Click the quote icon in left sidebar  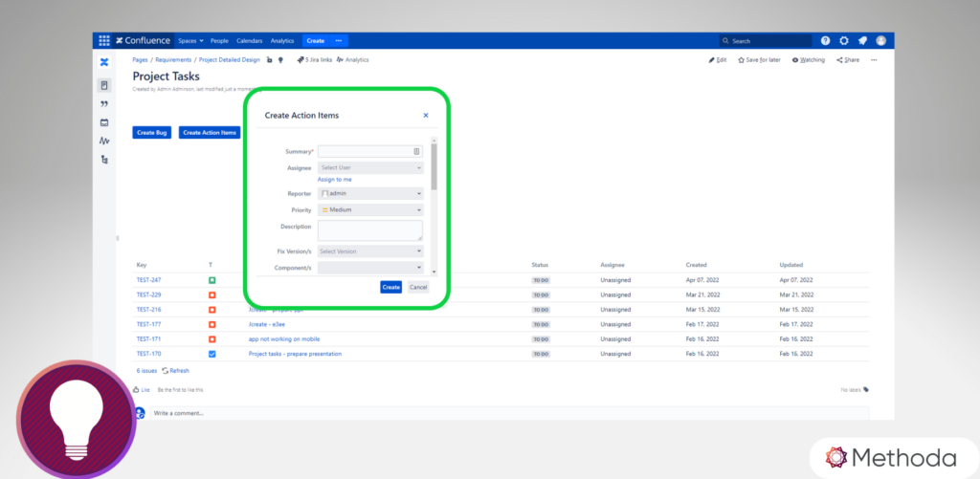point(104,104)
